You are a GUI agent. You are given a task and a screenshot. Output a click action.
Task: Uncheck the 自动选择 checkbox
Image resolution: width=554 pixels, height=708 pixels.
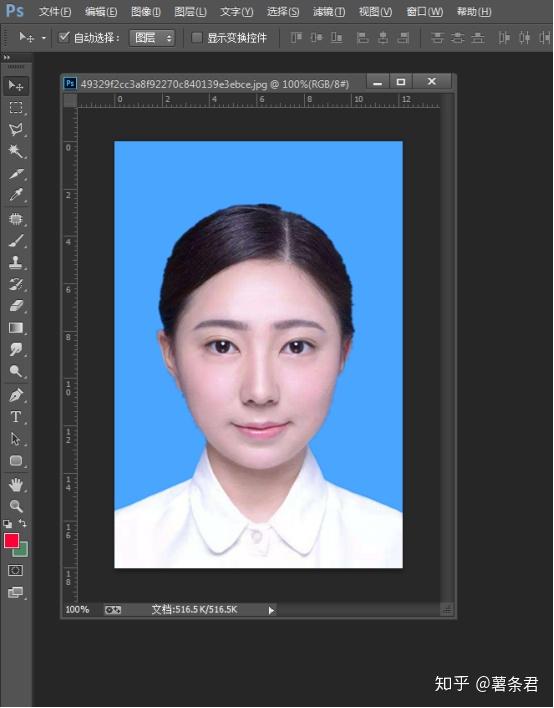tap(64, 37)
